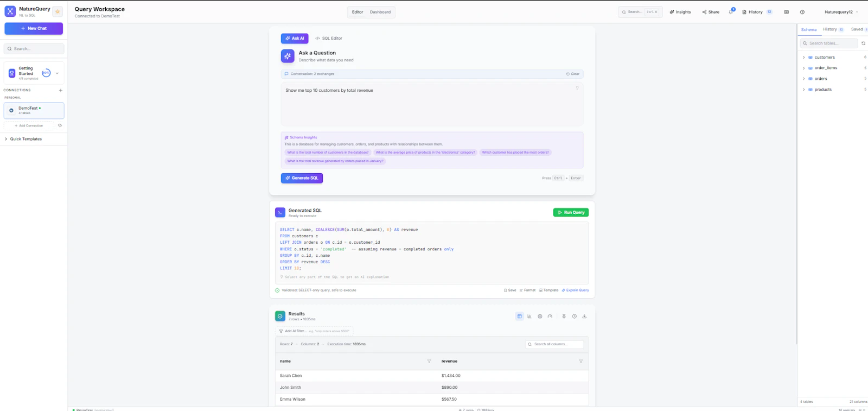Switch results to table view icon
The height and width of the screenshot is (411, 868).
coord(519,316)
